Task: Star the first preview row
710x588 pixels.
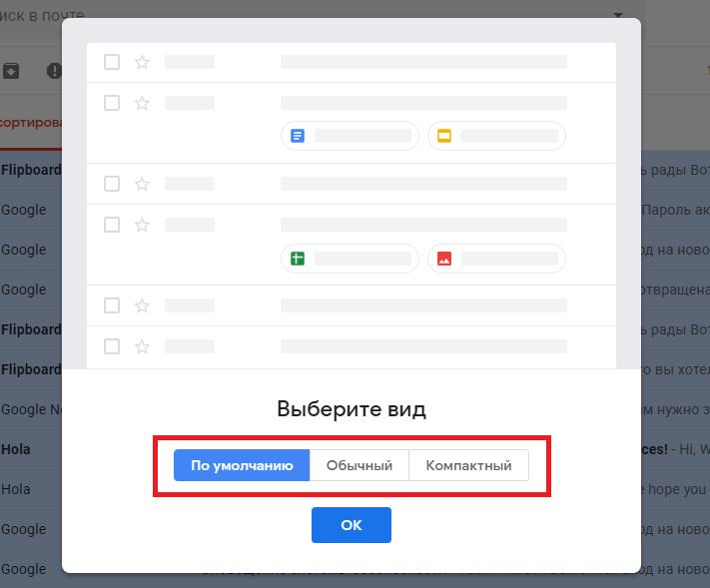Action: click(x=142, y=62)
